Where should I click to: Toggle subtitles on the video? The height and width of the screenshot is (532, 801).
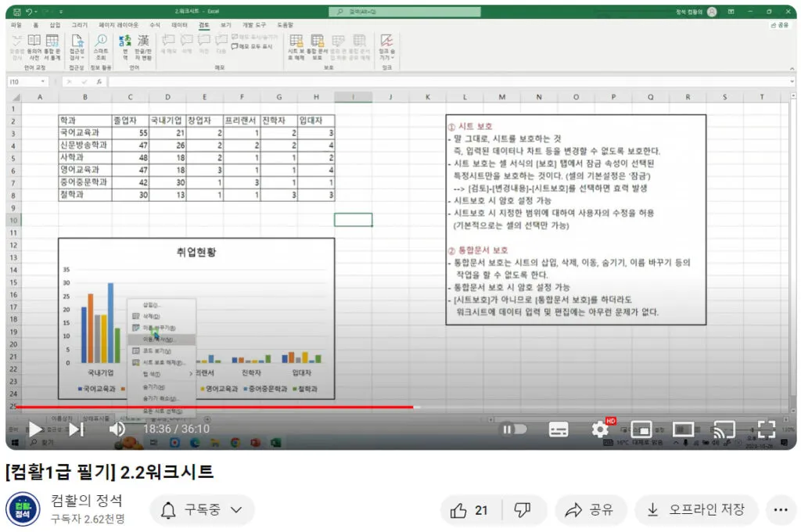[x=559, y=430]
